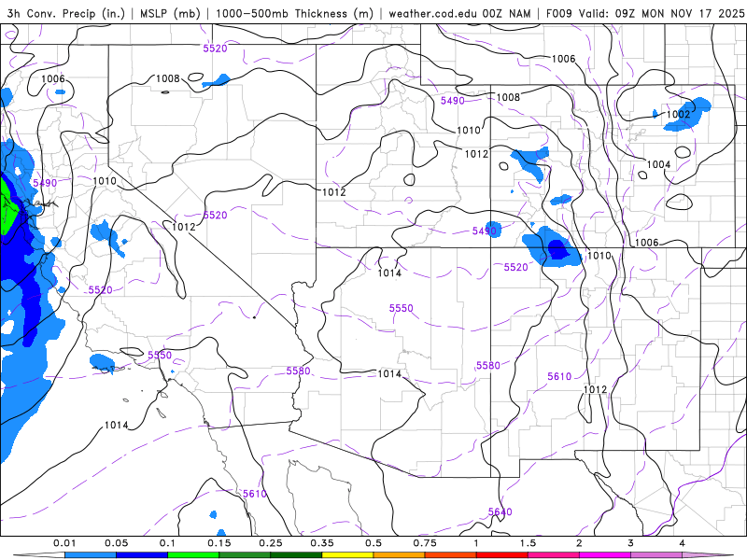747x560 pixels.
Task: Select the darkest green 0.25 to 0.35 swatch
Action: (296, 555)
